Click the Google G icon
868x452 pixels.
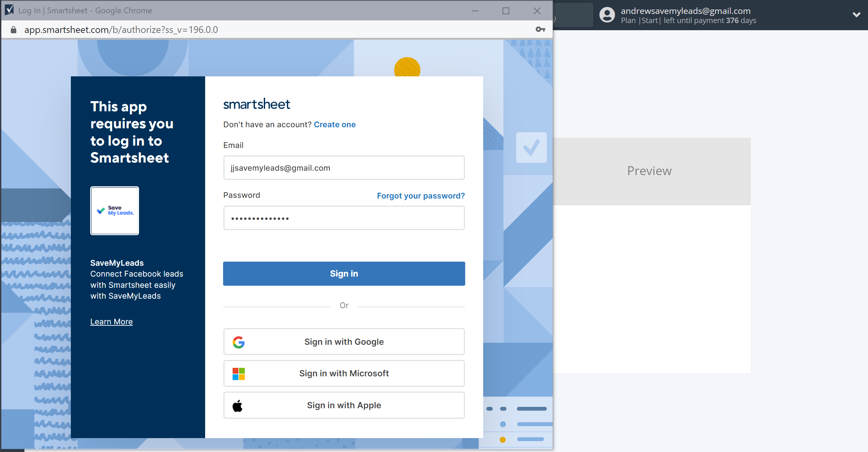point(239,342)
